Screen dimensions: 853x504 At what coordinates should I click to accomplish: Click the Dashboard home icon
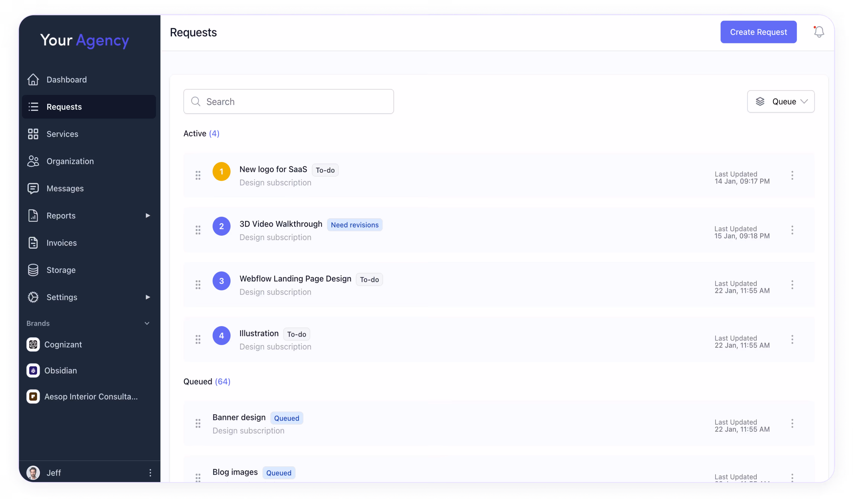click(33, 79)
